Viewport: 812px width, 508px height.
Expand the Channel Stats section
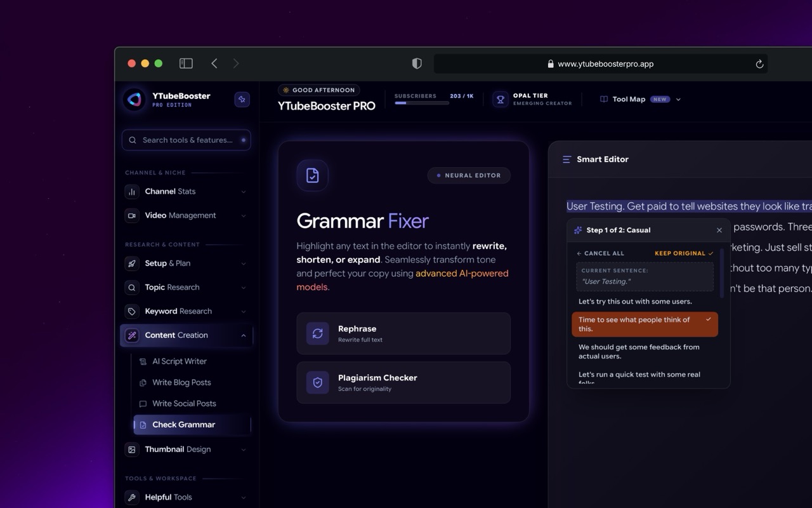244,192
